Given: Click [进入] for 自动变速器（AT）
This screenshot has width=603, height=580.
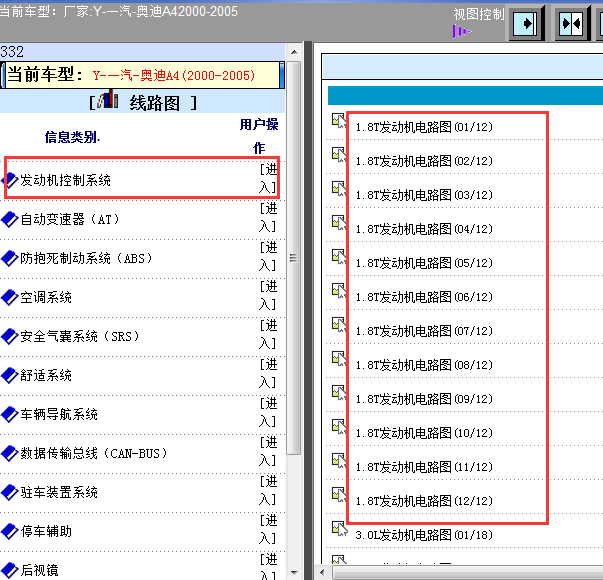Looking at the screenshot, I should (x=268, y=217).
